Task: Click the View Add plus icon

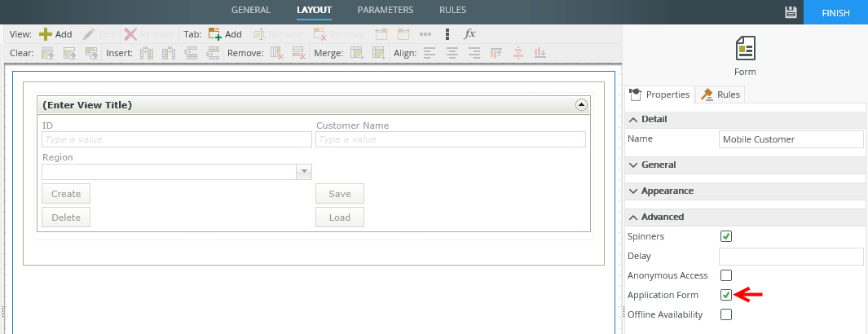Action: [46, 34]
